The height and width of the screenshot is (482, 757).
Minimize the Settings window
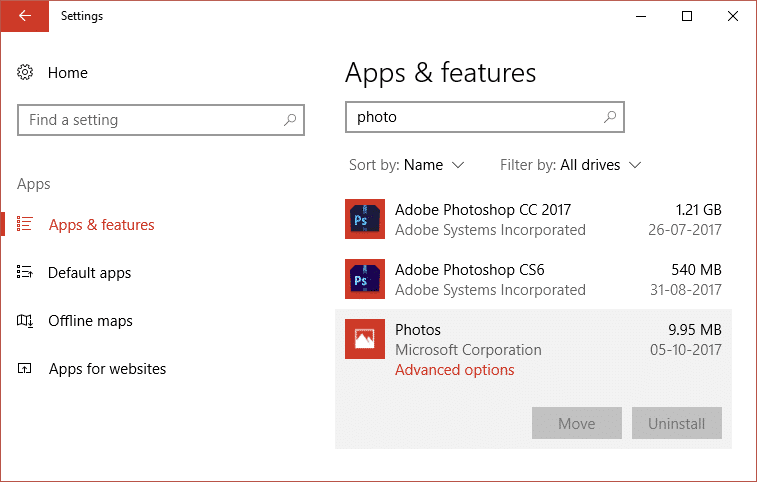point(641,16)
